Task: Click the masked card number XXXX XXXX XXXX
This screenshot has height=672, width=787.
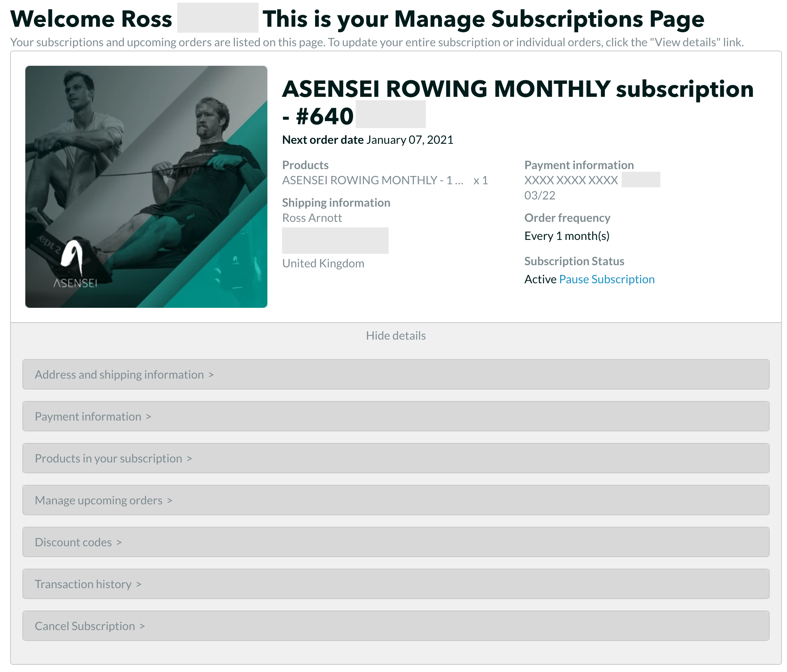Action: tap(571, 180)
